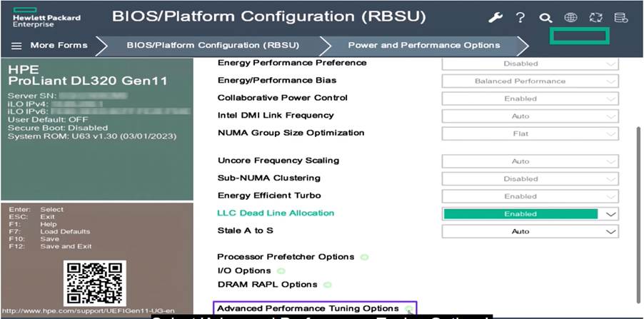Open the More Forms hamburger menu
Screen dimensions: 644x319
[x=49, y=45]
